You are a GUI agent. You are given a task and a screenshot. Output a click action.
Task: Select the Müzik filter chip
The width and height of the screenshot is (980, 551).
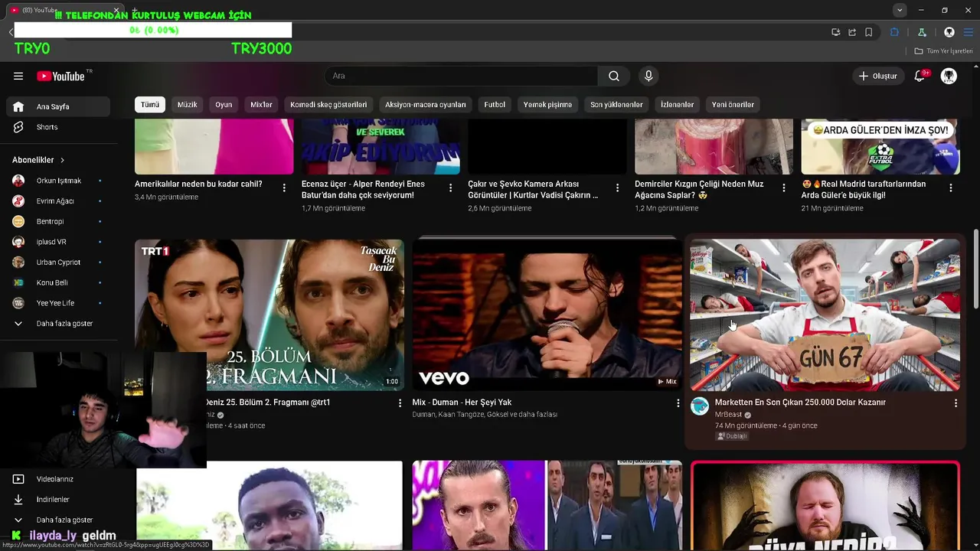coord(188,104)
